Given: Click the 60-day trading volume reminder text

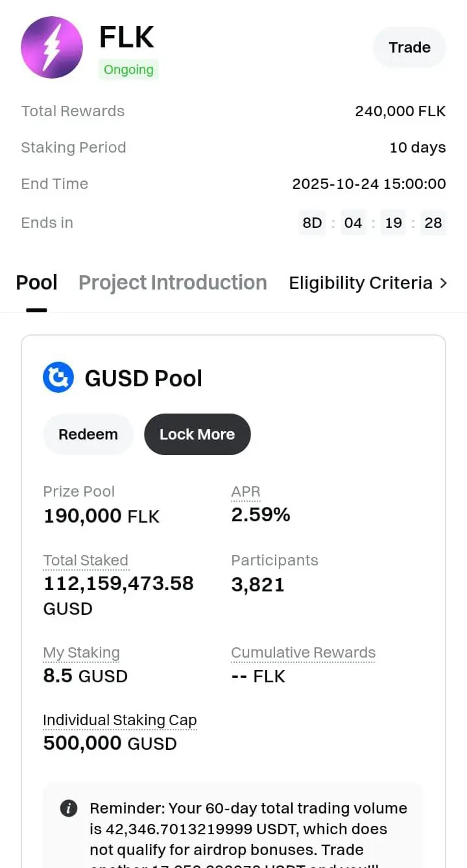Looking at the screenshot, I should pyautogui.click(x=248, y=829).
